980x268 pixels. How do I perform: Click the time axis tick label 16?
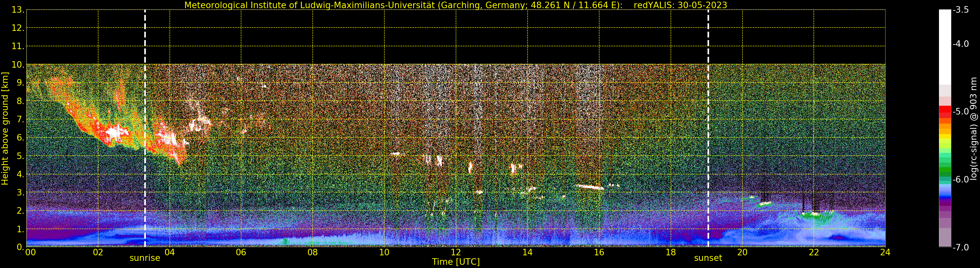click(x=599, y=252)
